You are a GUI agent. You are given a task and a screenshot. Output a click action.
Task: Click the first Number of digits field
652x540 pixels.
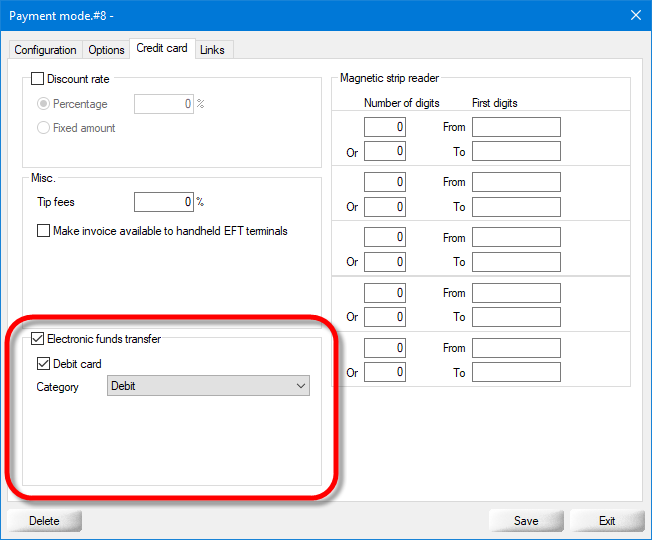(385, 127)
